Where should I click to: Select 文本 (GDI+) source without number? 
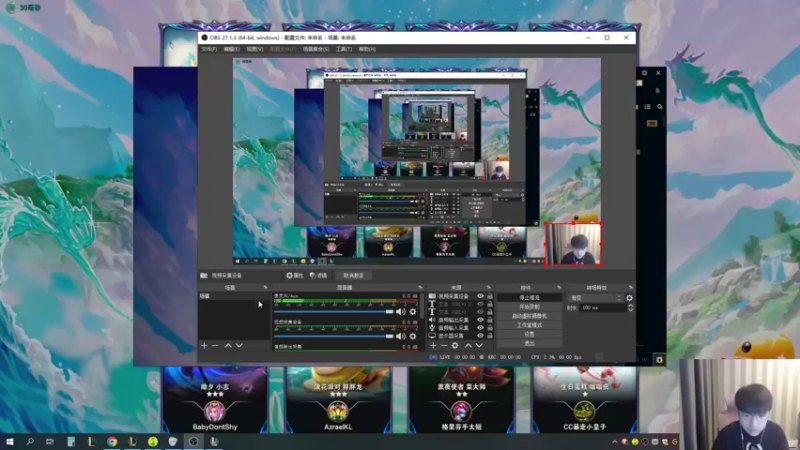coord(454,312)
